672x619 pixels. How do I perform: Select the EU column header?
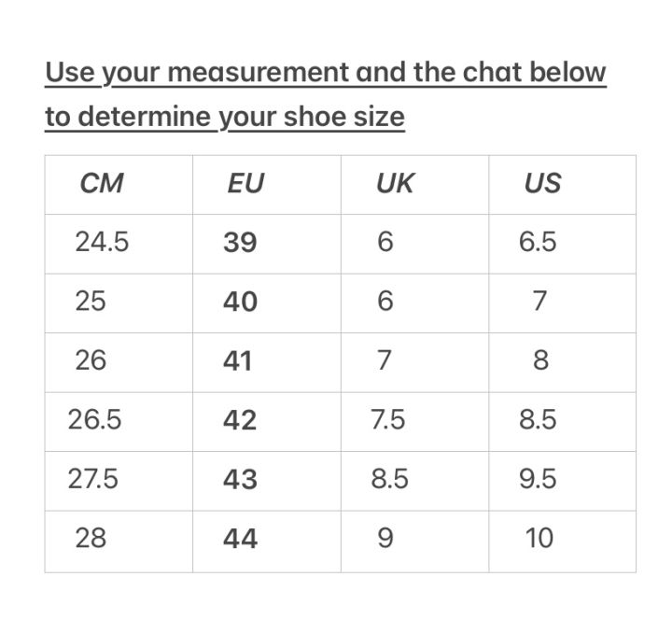(245, 184)
